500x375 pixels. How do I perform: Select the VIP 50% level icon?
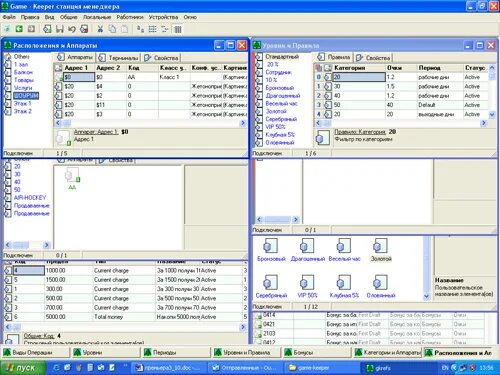[307, 283]
